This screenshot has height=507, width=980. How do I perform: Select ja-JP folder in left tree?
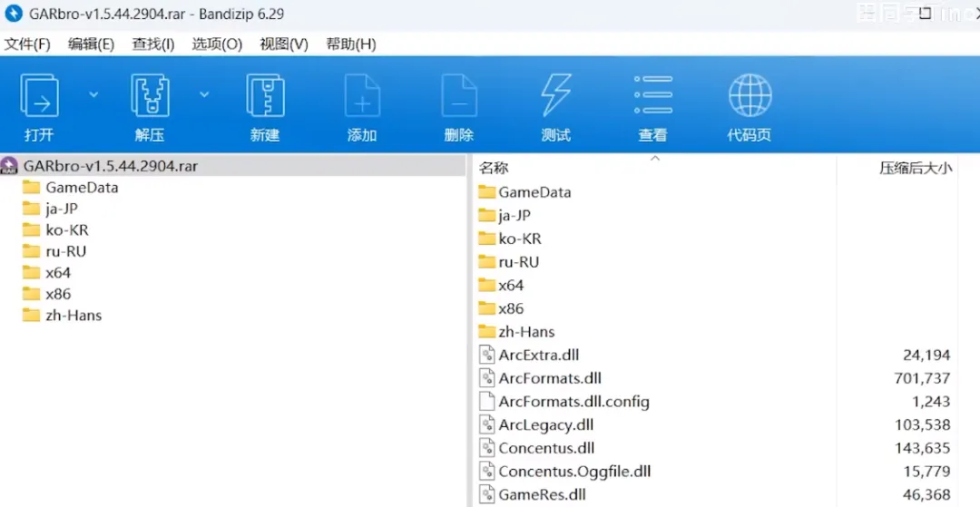click(62, 209)
